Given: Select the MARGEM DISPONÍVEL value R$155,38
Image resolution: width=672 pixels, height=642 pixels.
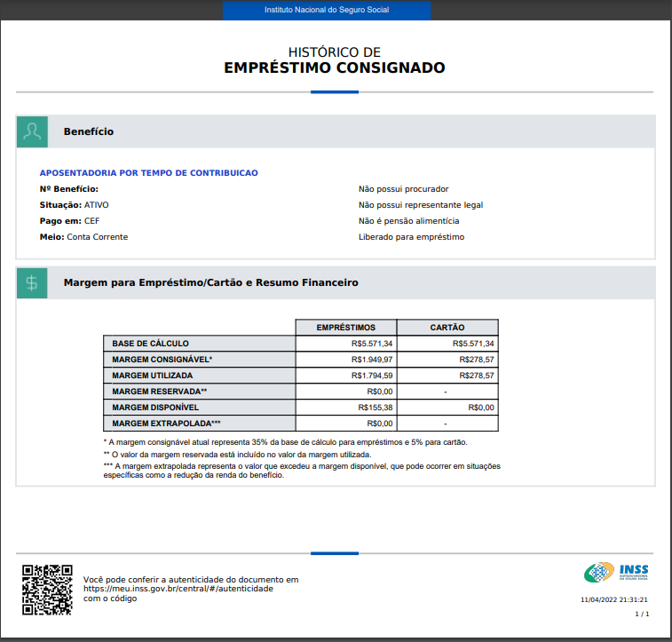Looking at the screenshot, I should 376,408.
